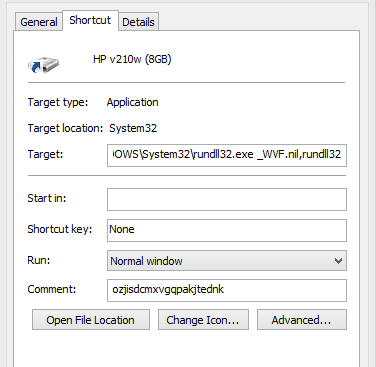Click the Change Icon button
Image resolution: width=376 pixels, height=367 pixels.
[x=203, y=320]
